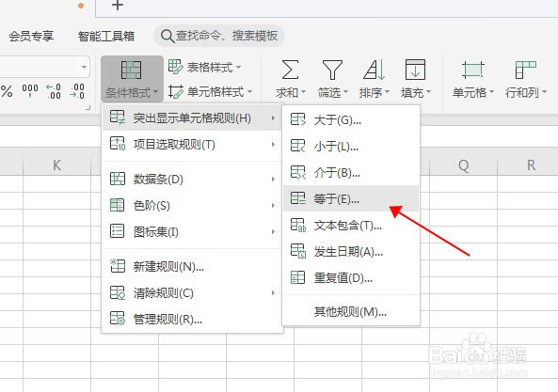Click the 单元格 cells icon
Viewport: 558px width, 392px height.
pyautogui.click(x=472, y=70)
